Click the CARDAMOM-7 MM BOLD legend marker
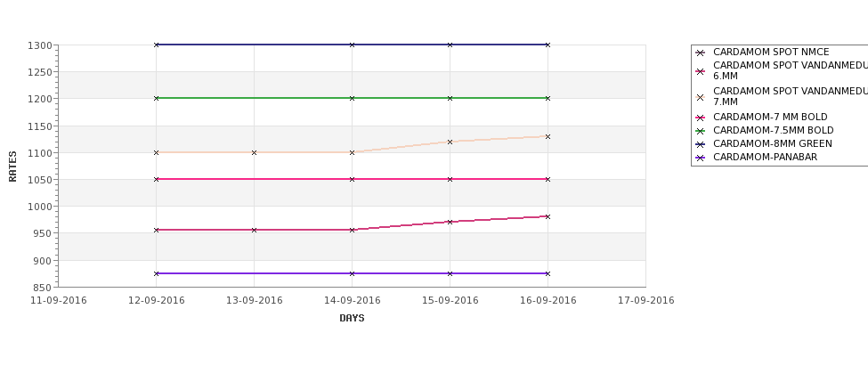The height and width of the screenshot is (382, 868). pos(701,118)
